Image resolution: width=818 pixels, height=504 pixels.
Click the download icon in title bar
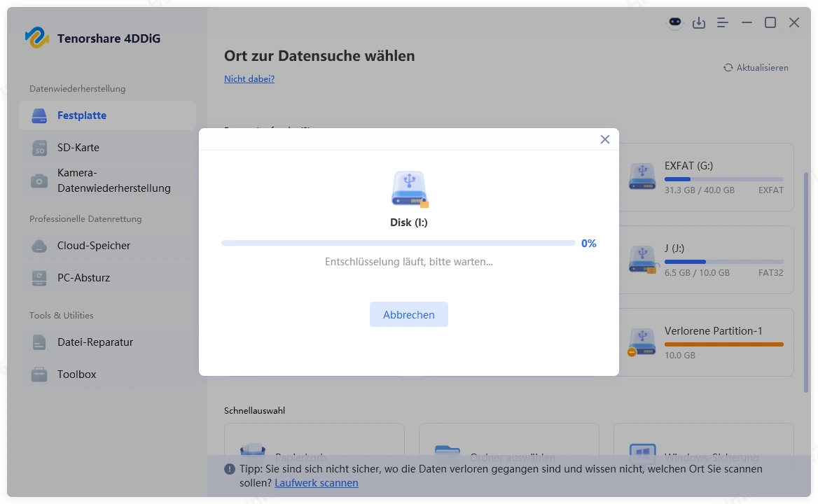[699, 23]
